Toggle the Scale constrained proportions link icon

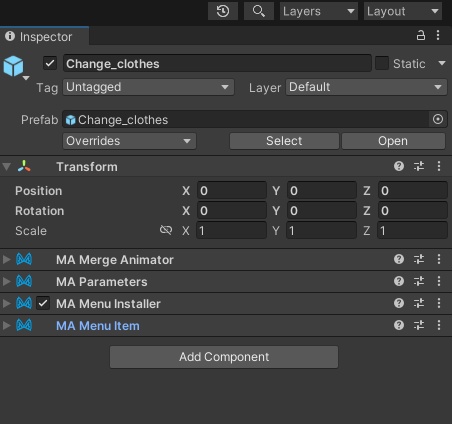(x=166, y=230)
